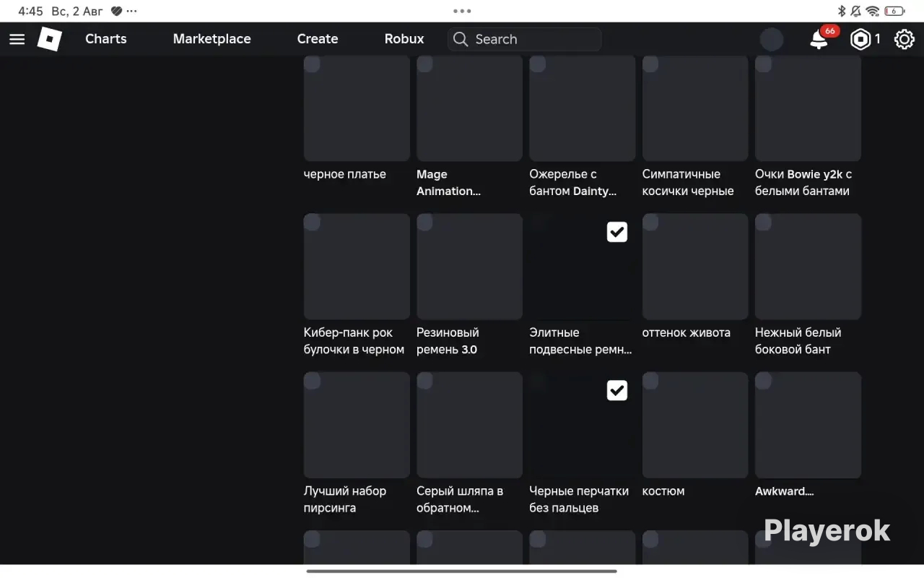Open the Robux balance icon
This screenshot has width=924, height=578.
860,39
